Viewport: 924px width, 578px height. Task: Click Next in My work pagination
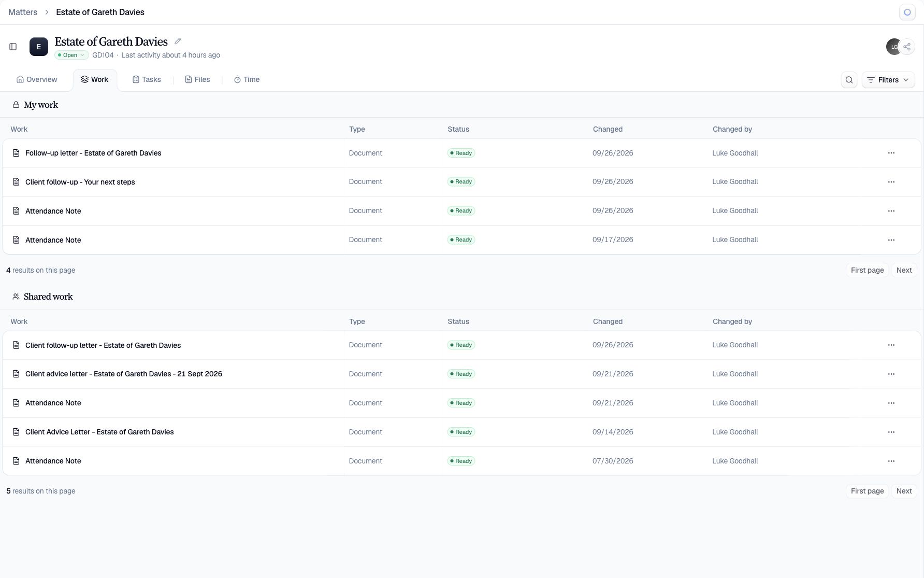904,270
